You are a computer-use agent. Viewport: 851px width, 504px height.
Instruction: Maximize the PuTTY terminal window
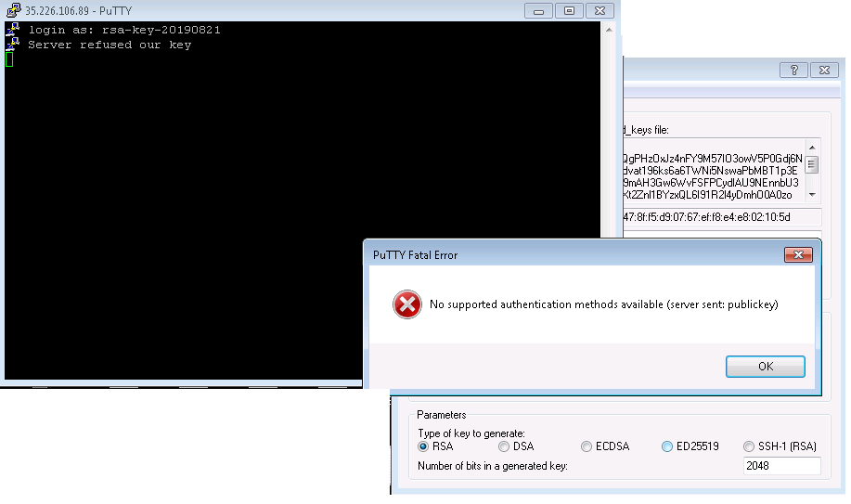click(x=569, y=11)
